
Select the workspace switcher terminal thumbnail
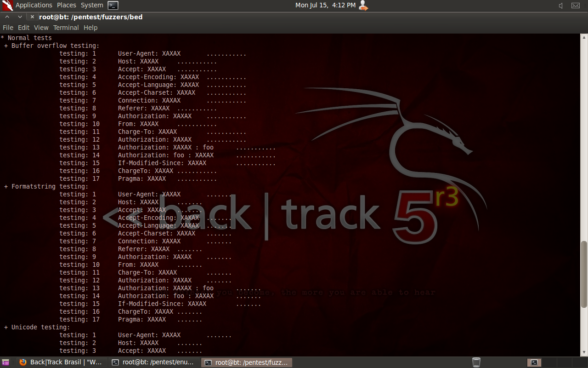(534, 362)
